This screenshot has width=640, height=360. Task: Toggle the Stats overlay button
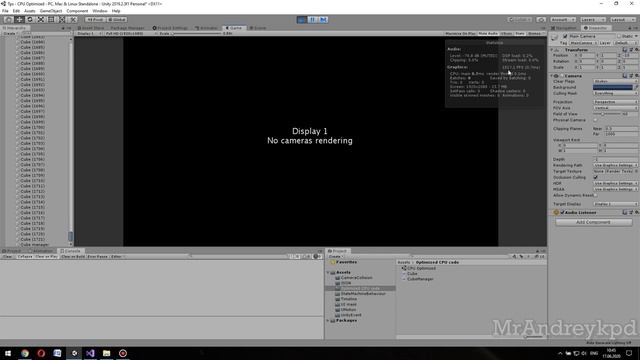point(520,33)
